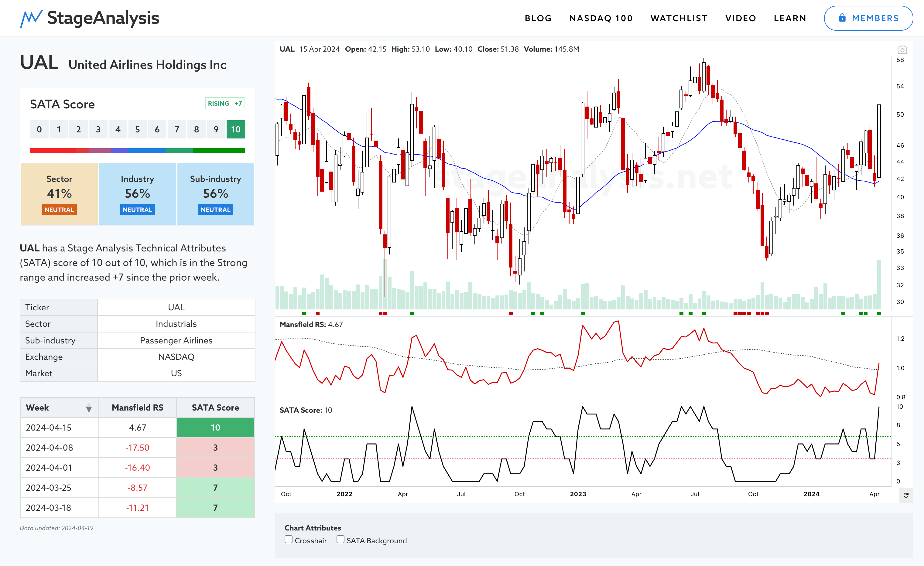The height and width of the screenshot is (566, 924).
Task: Click the Mansfield RS: 4.67 chart label
Action: click(311, 325)
